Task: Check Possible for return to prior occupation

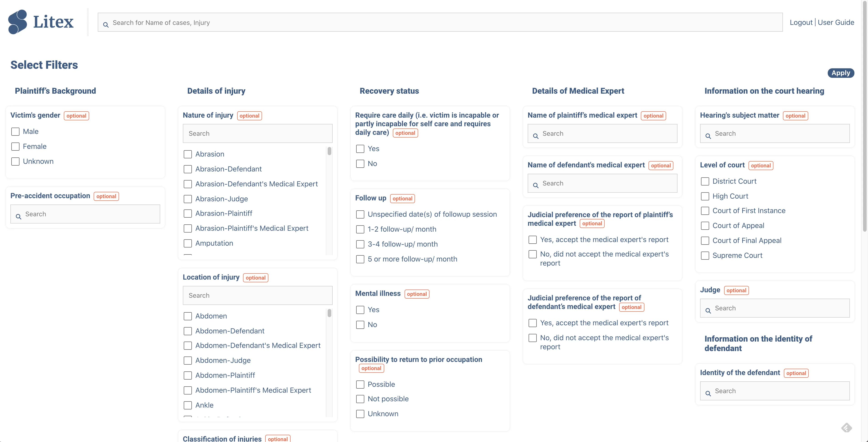Action: coord(360,384)
